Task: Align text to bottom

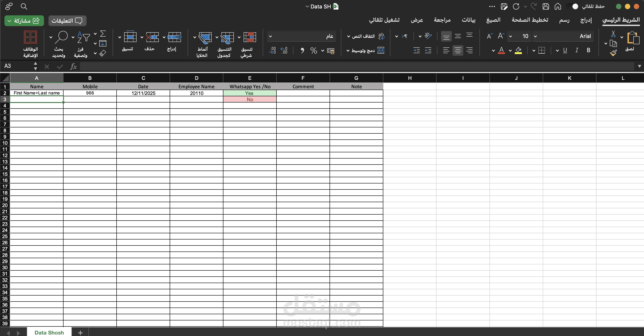Action: point(446,36)
